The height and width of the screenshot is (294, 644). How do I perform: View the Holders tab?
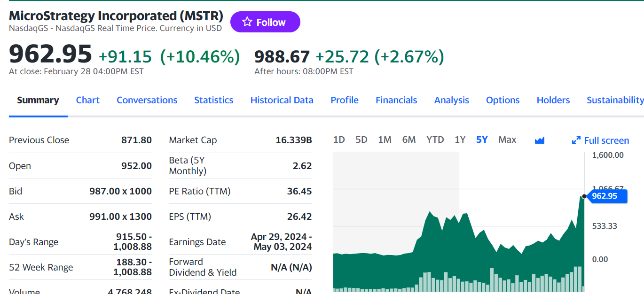click(x=553, y=100)
